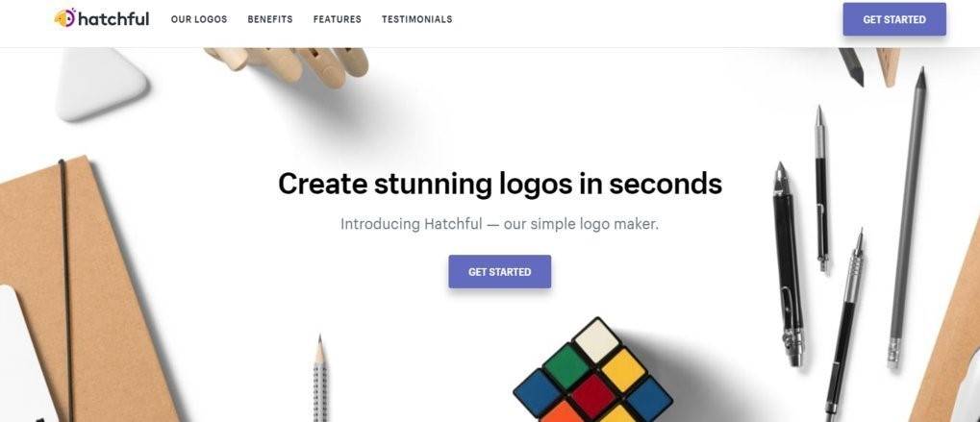Click the thick black pen with silver clip

(789, 264)
